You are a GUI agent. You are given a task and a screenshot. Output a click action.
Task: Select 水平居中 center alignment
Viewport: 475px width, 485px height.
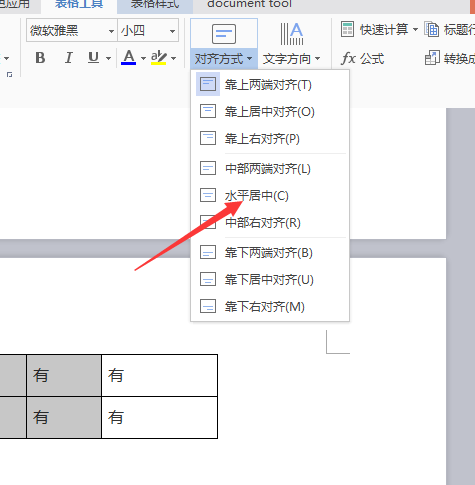(x=257, y=195)
